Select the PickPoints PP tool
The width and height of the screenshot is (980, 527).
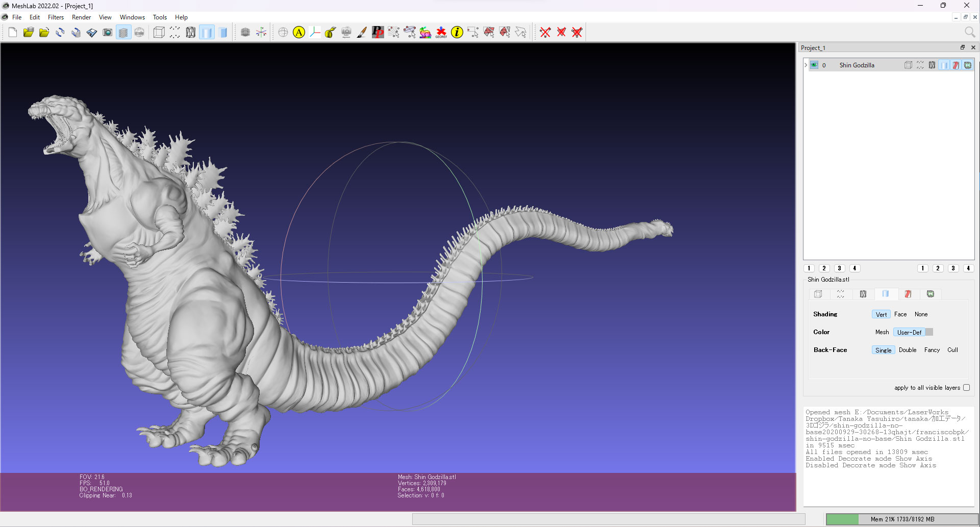(378, 33)
